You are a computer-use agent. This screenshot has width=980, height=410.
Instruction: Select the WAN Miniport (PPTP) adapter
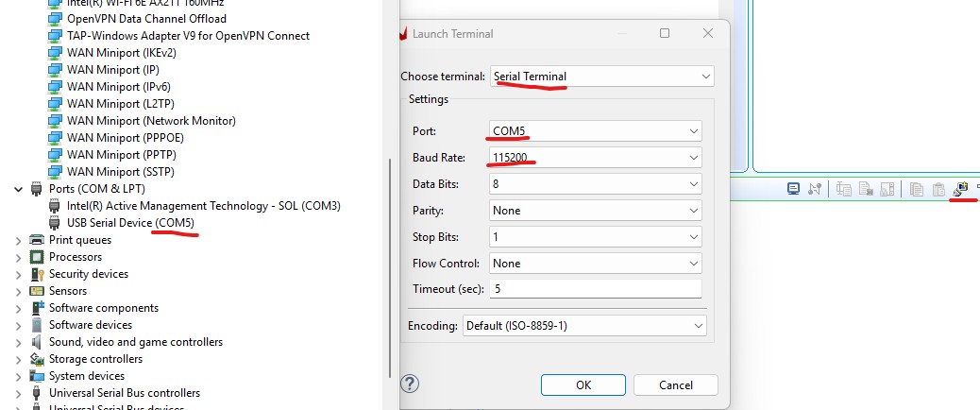(x=122, y=155)
